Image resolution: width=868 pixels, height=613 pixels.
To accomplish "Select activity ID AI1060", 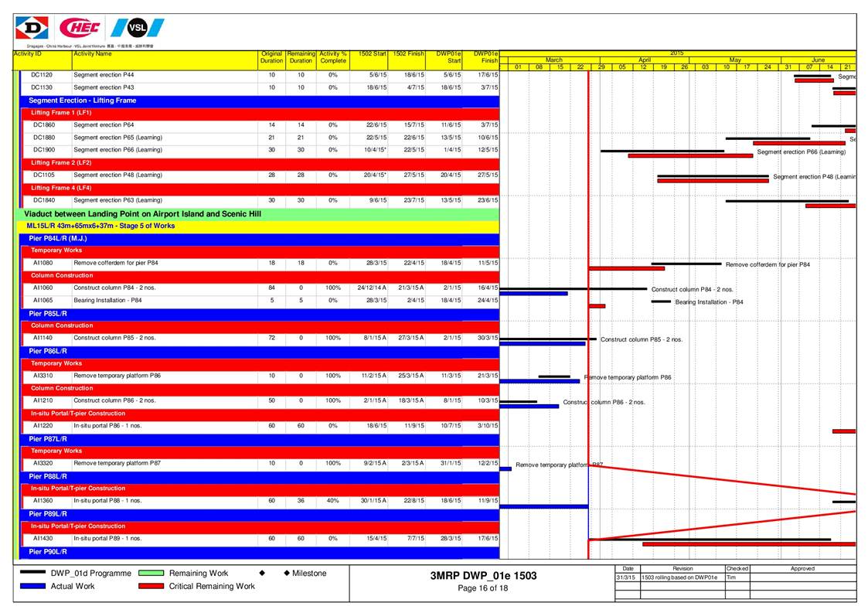I will 43,288.
